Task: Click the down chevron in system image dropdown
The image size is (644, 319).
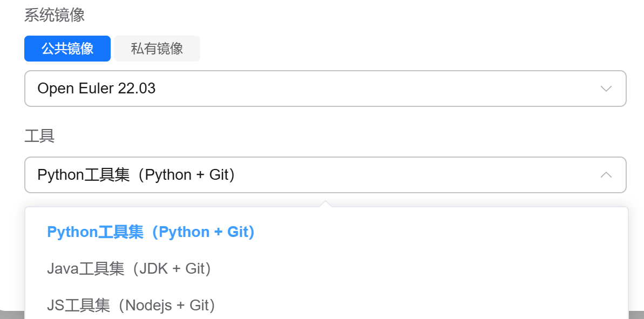Action: tap(606, 89)
